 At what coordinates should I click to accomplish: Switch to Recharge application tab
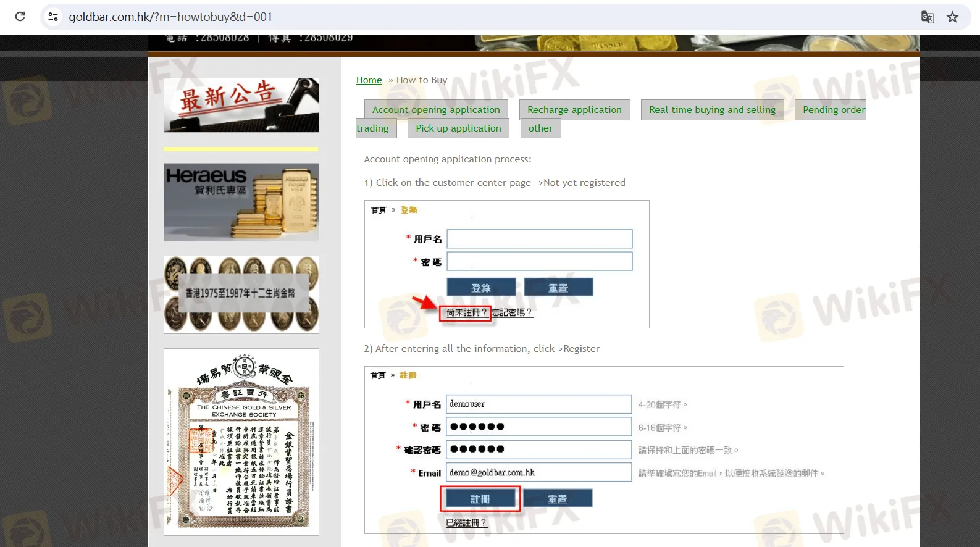574,110
